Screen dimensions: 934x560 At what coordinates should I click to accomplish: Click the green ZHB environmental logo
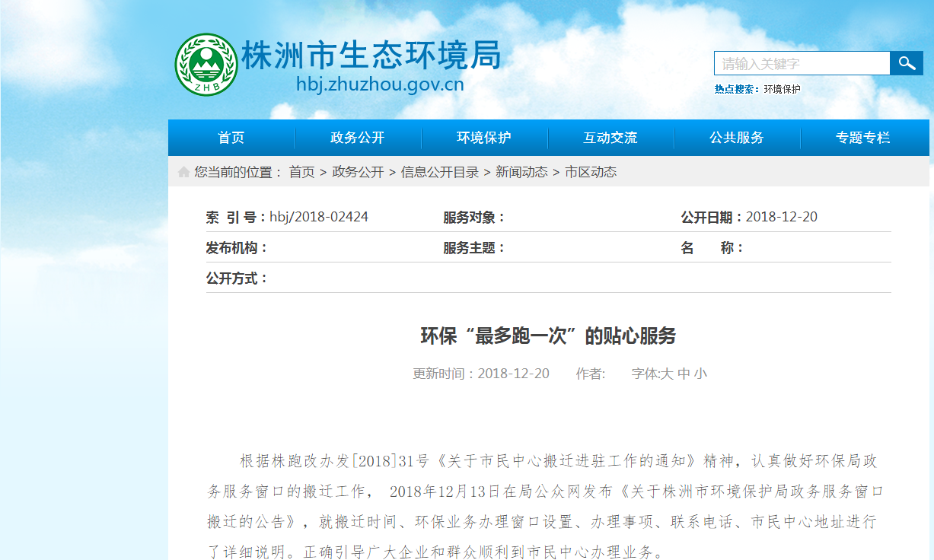pos(206,65)
